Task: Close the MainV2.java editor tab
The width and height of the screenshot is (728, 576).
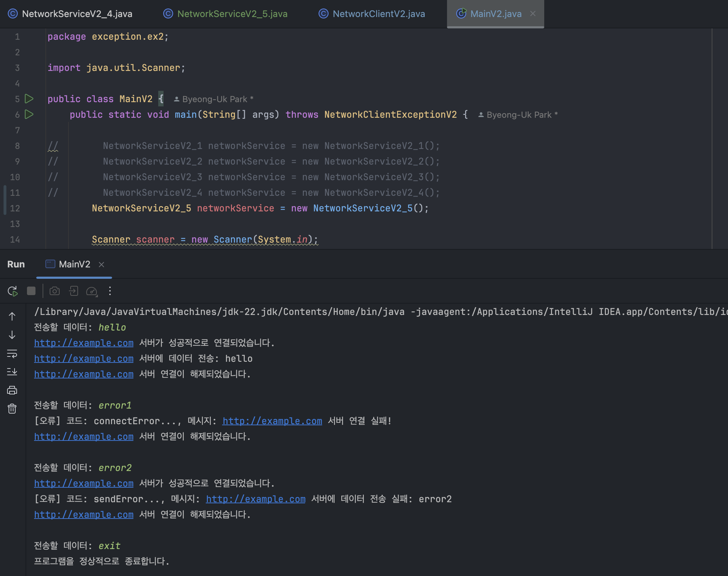Action: (533, 14)
